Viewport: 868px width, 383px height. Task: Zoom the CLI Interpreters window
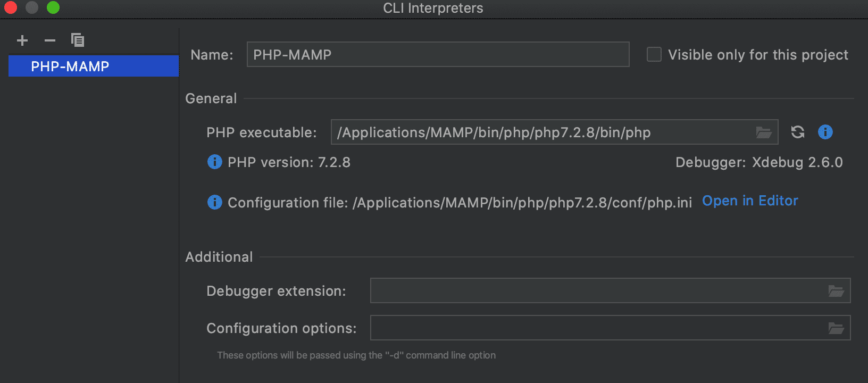coord(53,7)
